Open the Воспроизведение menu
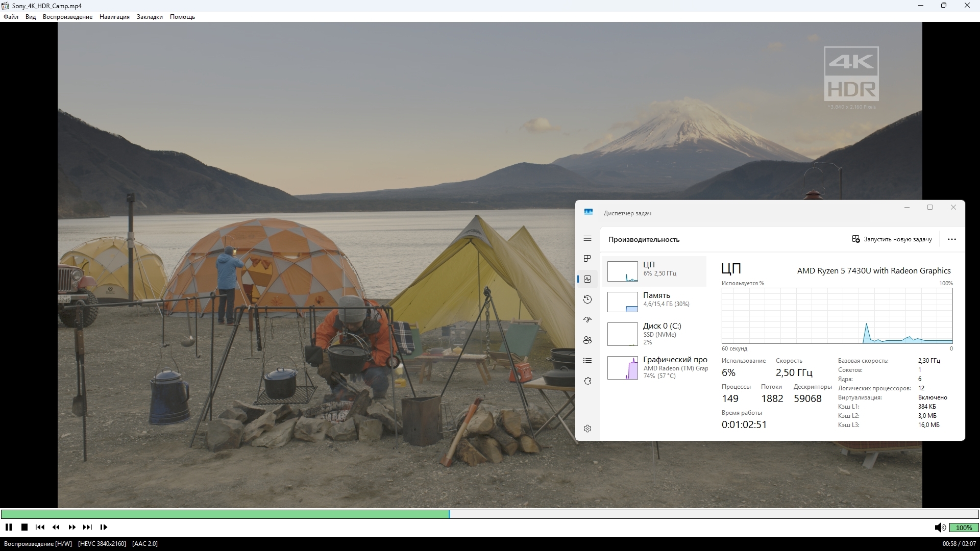This screenshot has width=980, height=551. click(x=67, y=17)
